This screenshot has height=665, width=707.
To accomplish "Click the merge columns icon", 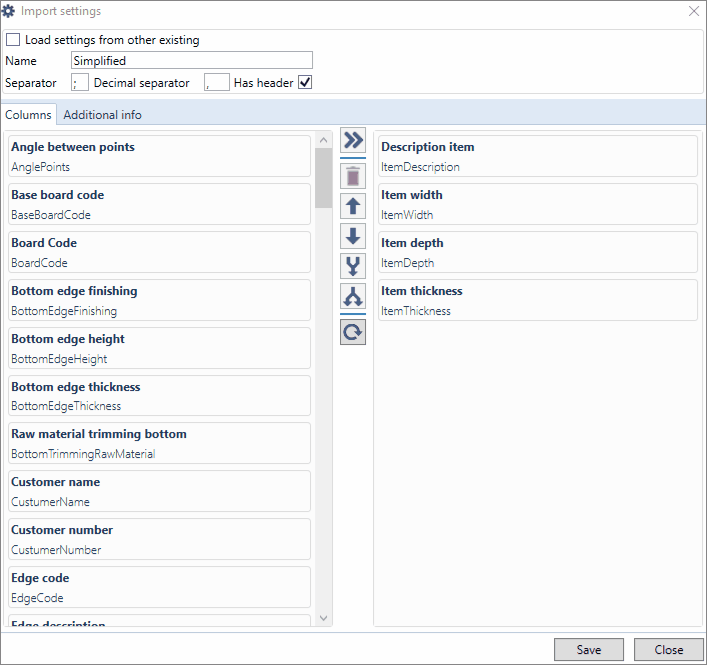I will click(x=353, y=266).
